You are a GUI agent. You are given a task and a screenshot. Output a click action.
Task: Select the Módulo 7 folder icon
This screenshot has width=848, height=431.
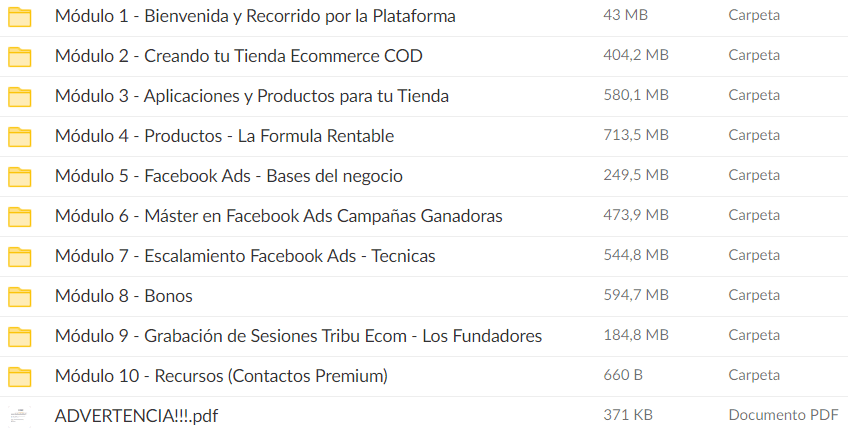coord(20,256)
